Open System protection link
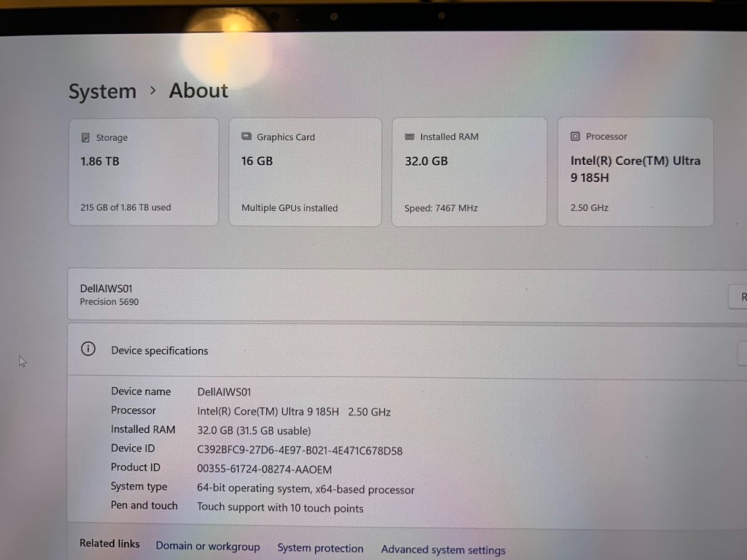 (x=320, y=548)
